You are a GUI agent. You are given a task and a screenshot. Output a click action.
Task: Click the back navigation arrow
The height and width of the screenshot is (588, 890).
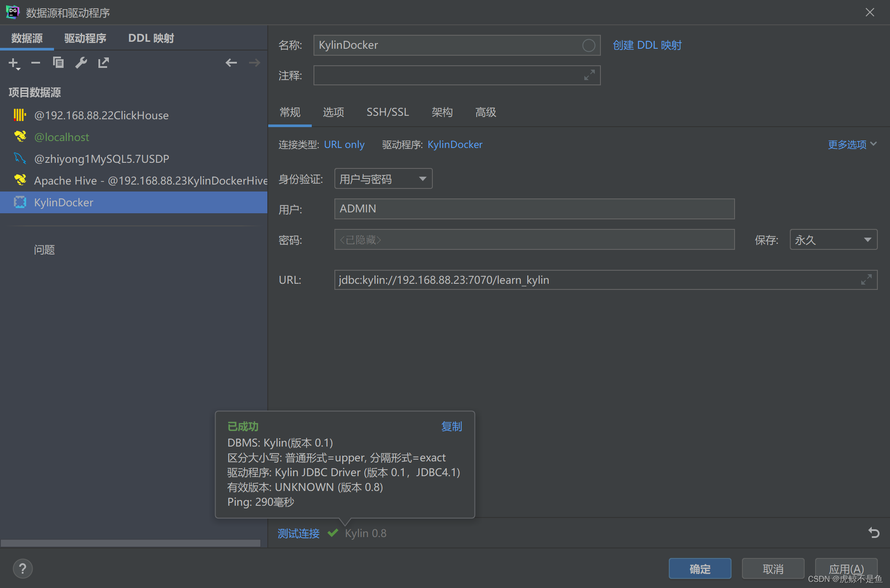click(x=231, y=63)
